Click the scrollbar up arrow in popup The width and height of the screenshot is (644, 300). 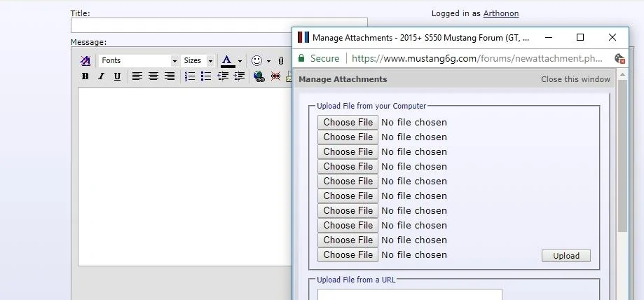(x=622, y=75)
